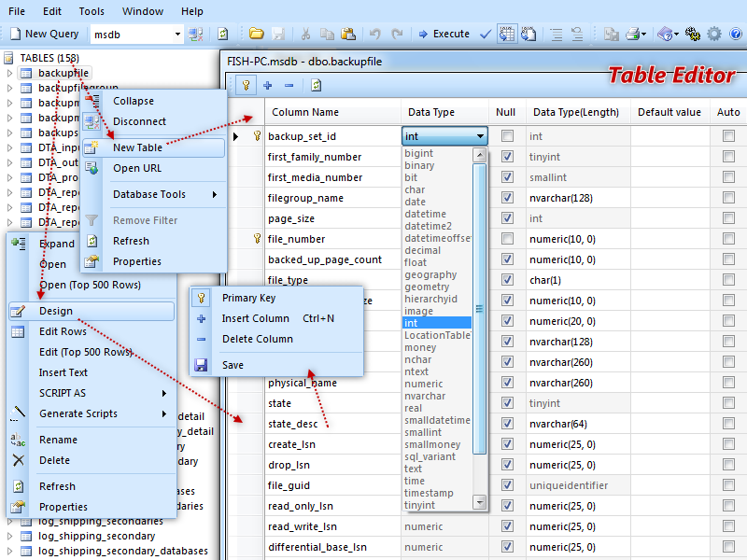
Task: Open the Tools menu
Action: coord(92,11)
